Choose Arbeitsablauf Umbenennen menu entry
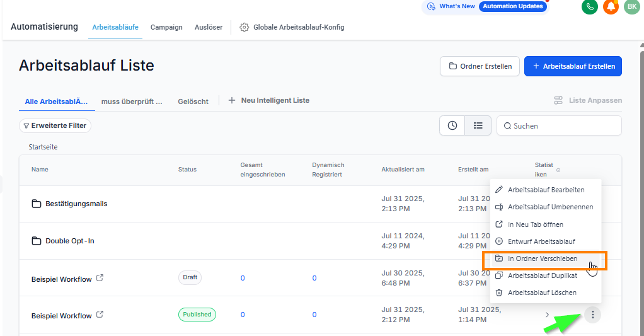Image resolution: width=644 pixels, height=336 pixels. 546,207
